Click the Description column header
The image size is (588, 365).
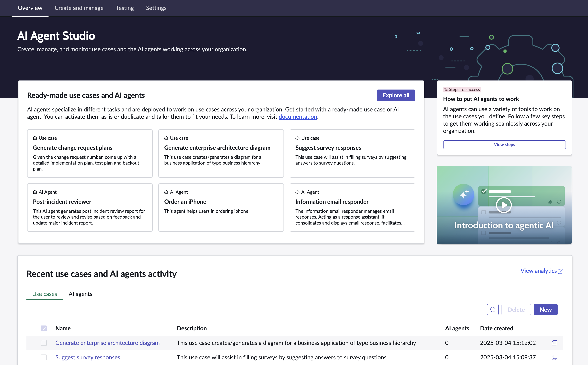pyautogui.click(x=192, y=328)
